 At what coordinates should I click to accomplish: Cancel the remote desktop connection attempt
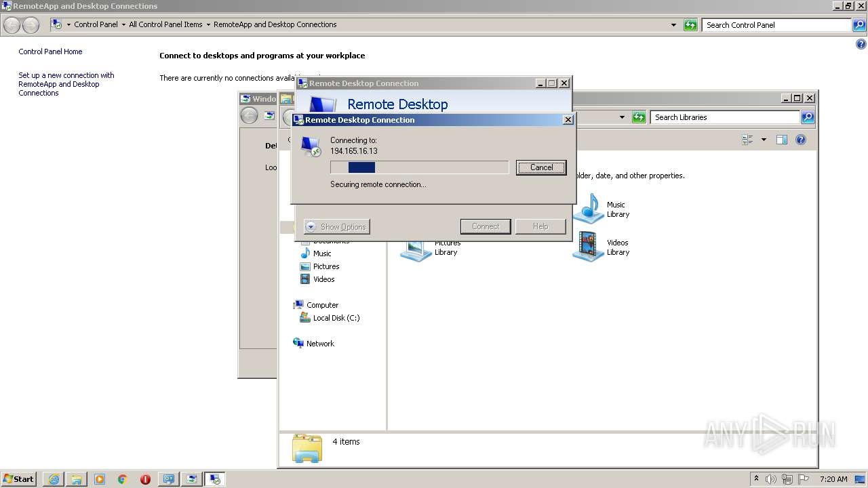tap(540, 167)
